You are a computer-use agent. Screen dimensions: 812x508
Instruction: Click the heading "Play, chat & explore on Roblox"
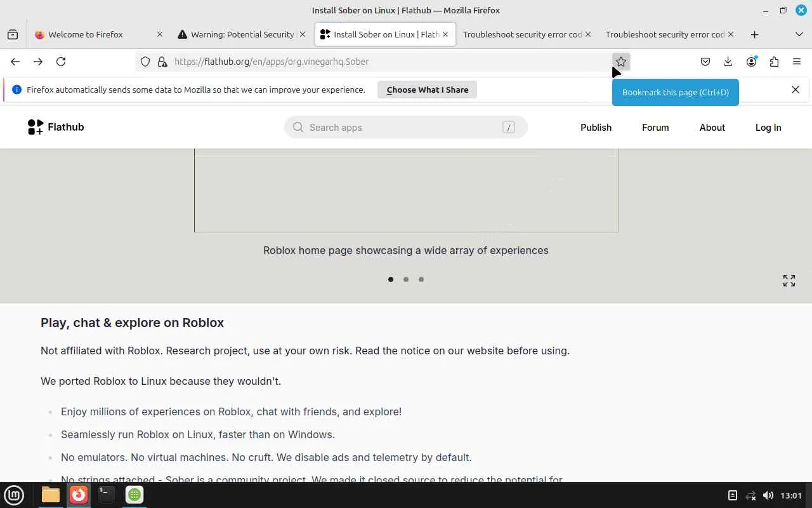pos(132,323)
